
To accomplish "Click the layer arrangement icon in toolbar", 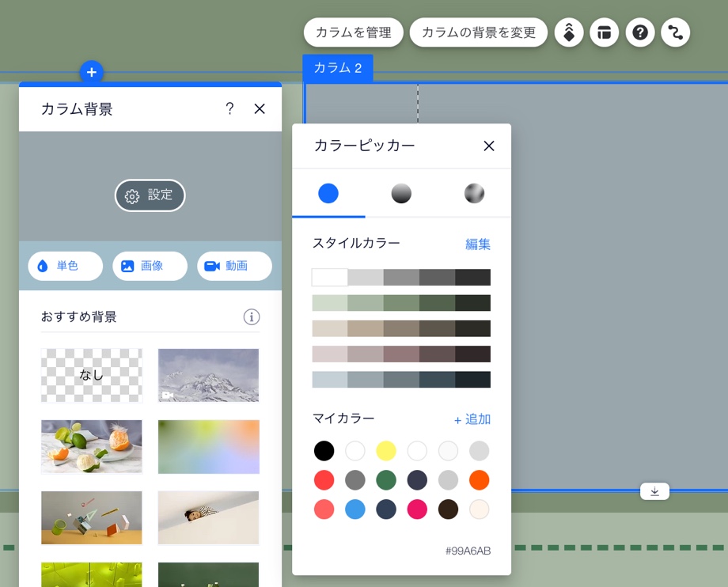I will point(569,32).
